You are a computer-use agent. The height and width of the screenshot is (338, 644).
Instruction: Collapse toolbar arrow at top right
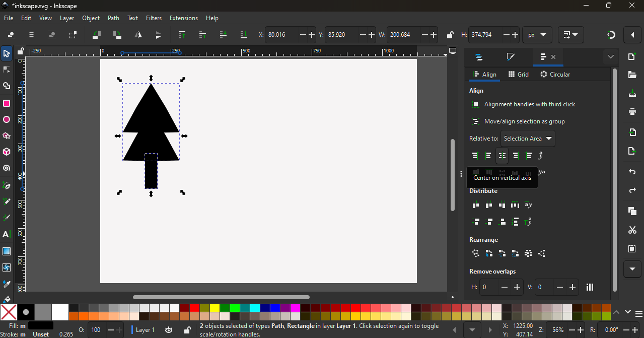click(x=632, y=35)
